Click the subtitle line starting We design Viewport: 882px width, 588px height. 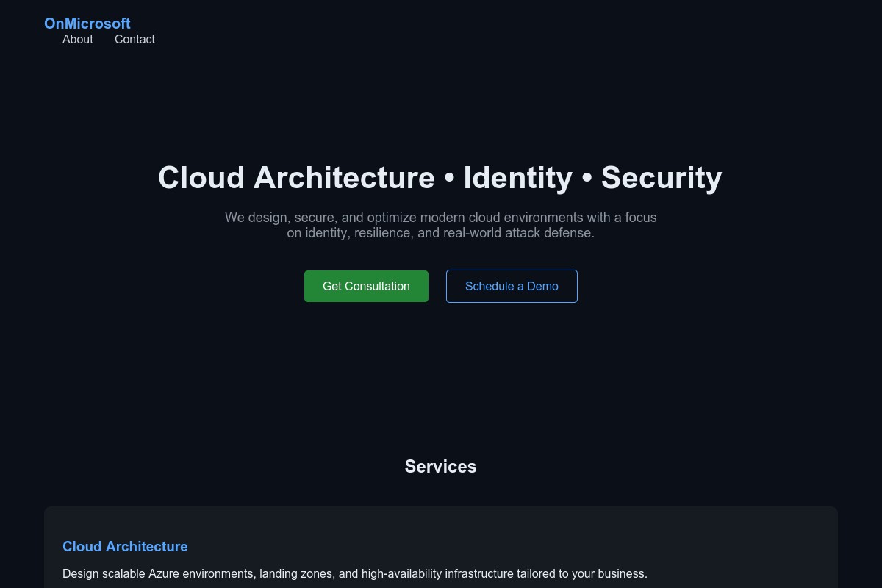click(x=441, y=218)
